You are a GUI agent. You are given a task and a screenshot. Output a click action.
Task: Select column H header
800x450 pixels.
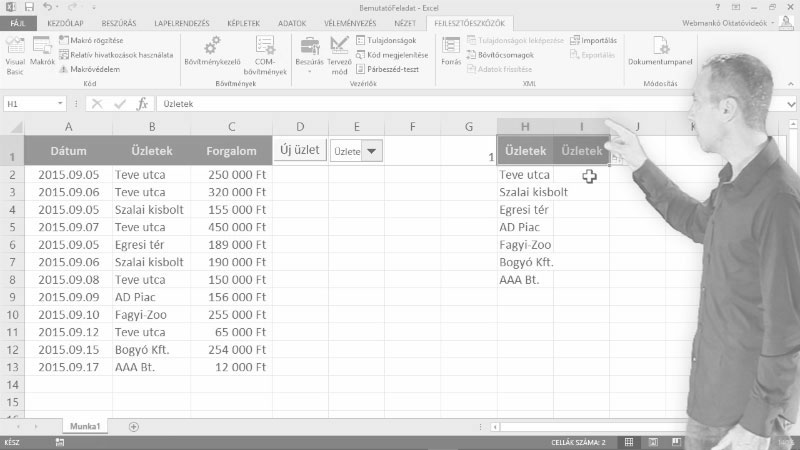[x=525, y=127]
